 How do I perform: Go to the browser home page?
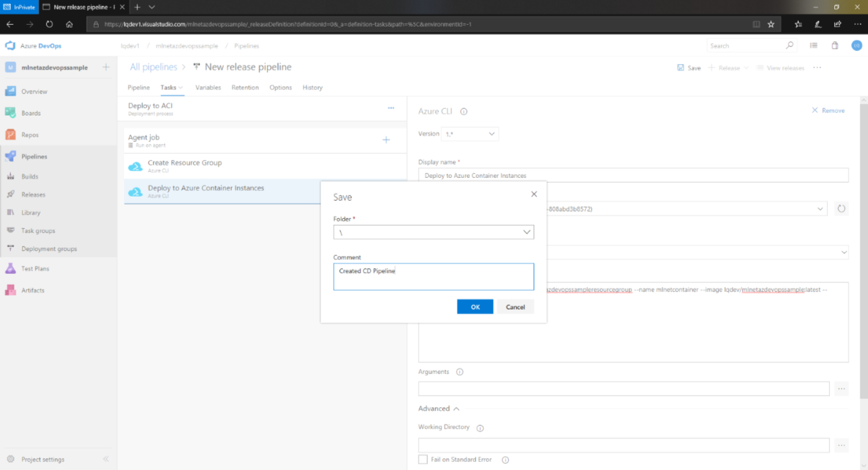pyautogui.click(x=69, y=24)
